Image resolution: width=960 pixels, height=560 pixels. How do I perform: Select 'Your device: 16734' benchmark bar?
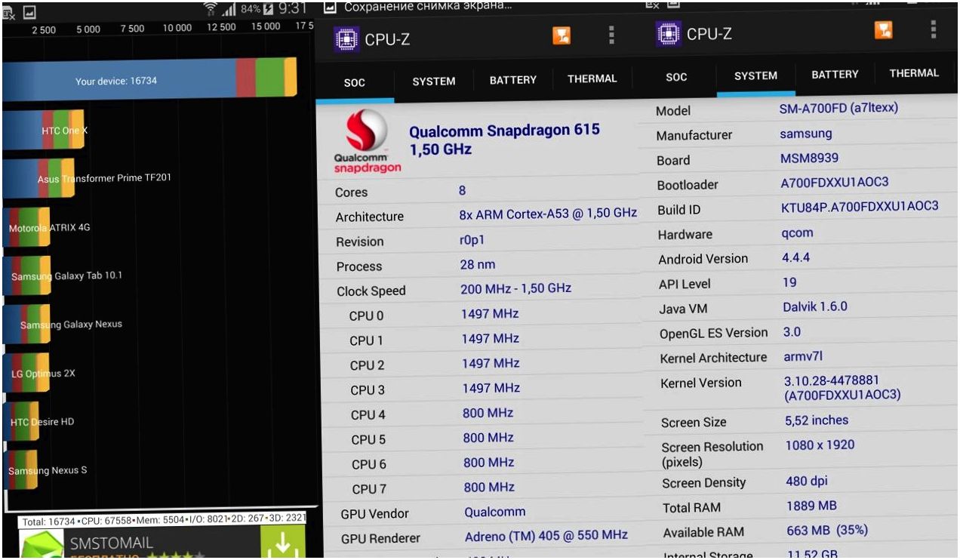tap(149, 78)
